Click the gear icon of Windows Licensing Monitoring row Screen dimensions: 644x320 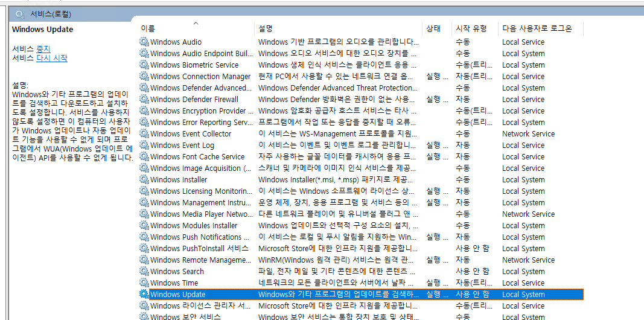point(144,191)
